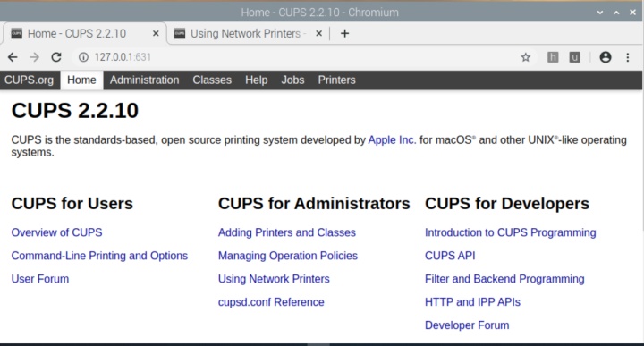Open the 'u' browser extension icon

(x=574, y=57)
